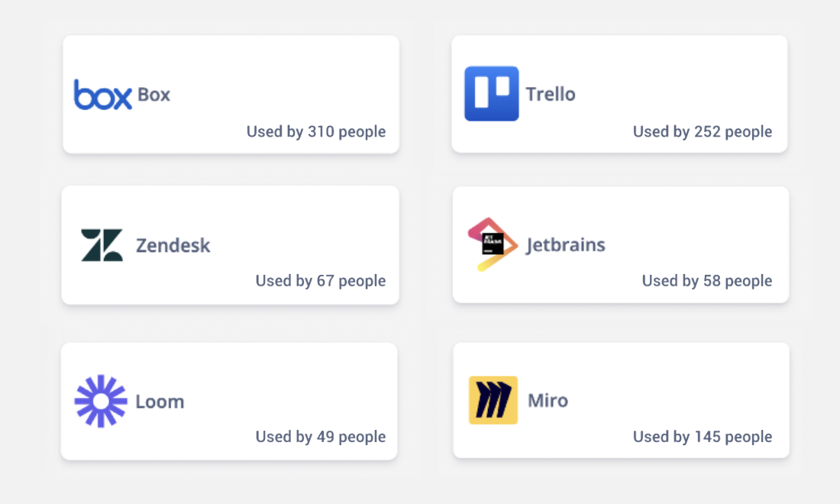Image resolution: width=840 pixels, height=504 pixels.
Task: Open the Miro app name label
Action: [548, 401]
